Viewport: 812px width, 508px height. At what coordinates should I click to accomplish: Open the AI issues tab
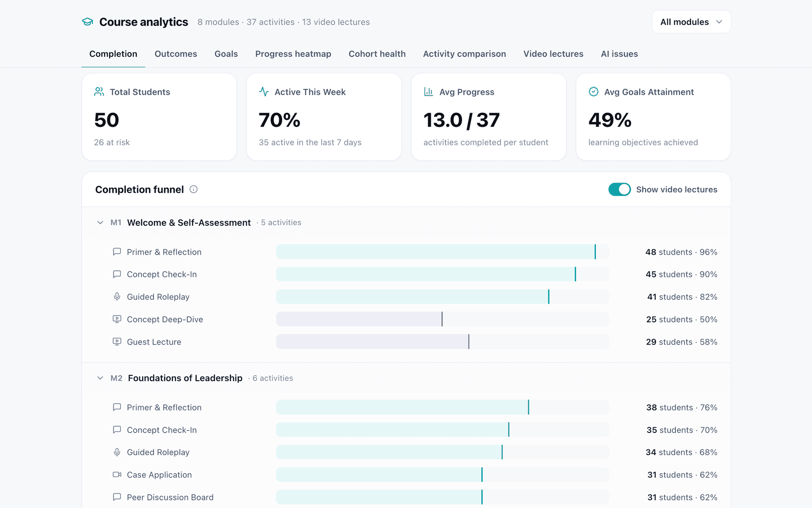click(x=619, y=54)
